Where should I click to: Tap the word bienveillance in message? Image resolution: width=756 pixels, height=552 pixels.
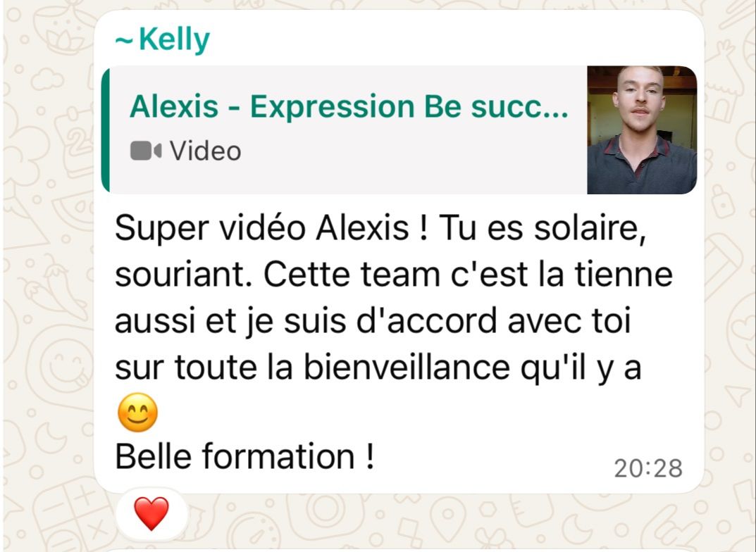pyautogui.click(x=407, y=368)
